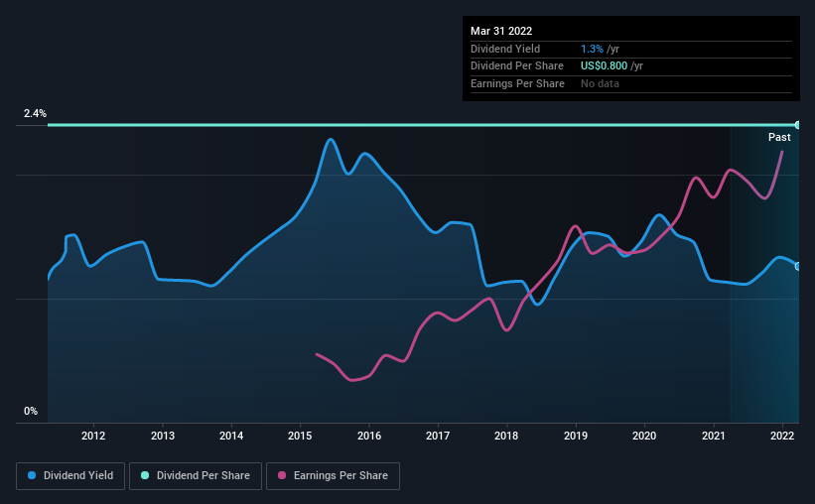Click the teal Dividend Per Share legend dot

(145, 475)
